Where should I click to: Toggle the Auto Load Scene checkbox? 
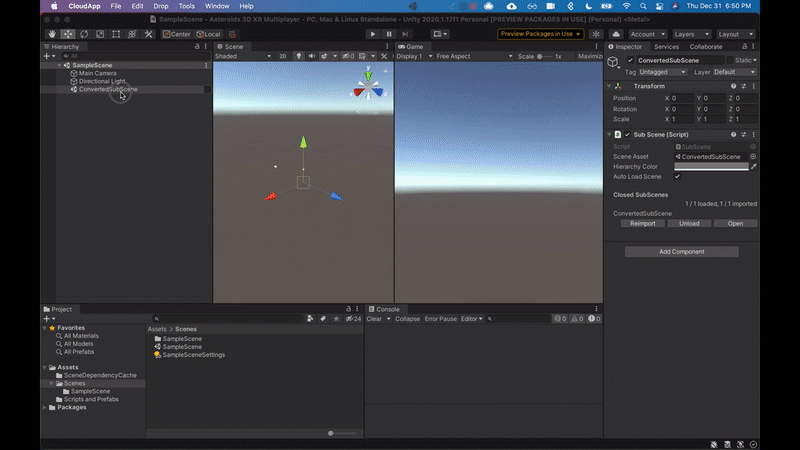click(x=678, y=176)
